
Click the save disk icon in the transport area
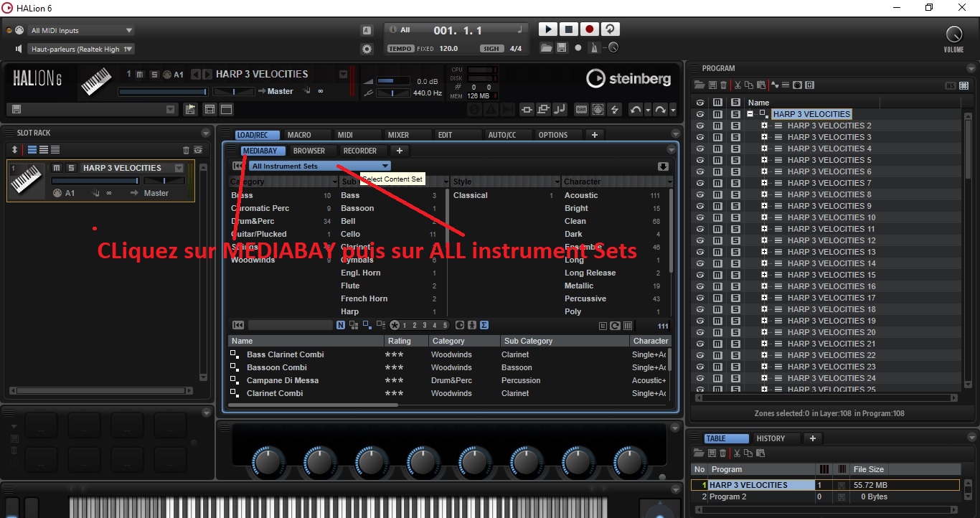click(562, 47)
